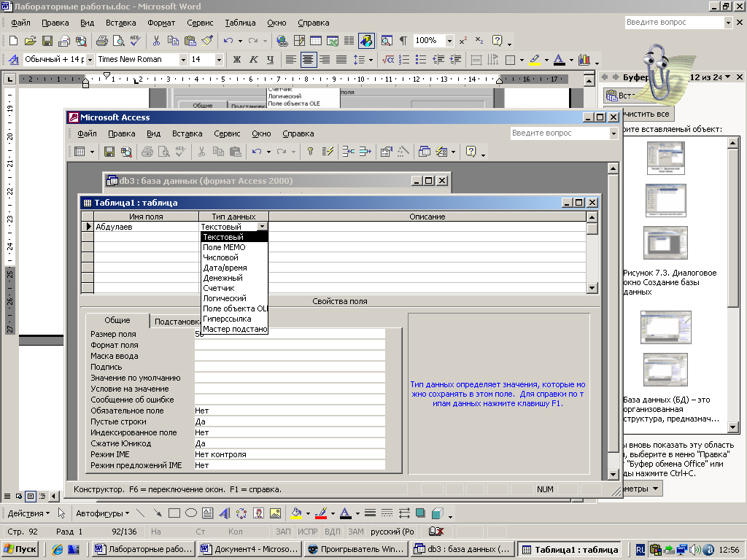Click the WordArt icon in drawing toolbar
The height and width of the screenshot is (560, 747).
point(225,513)
